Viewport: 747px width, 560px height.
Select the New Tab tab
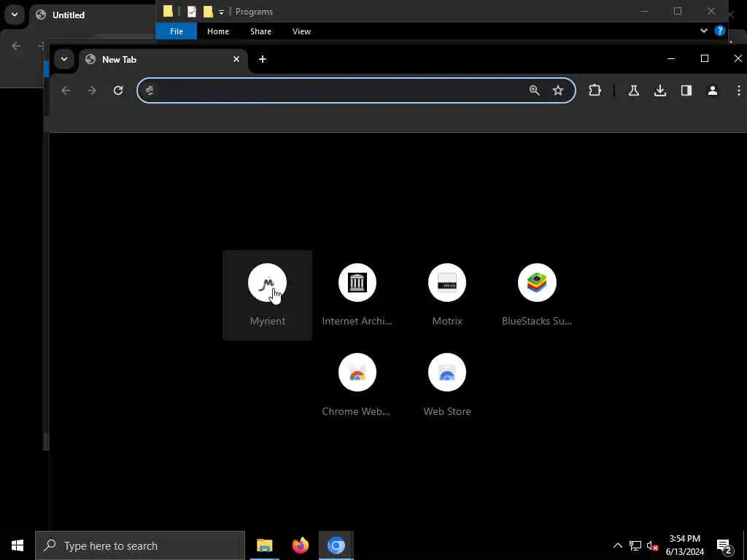click(163, 60)
